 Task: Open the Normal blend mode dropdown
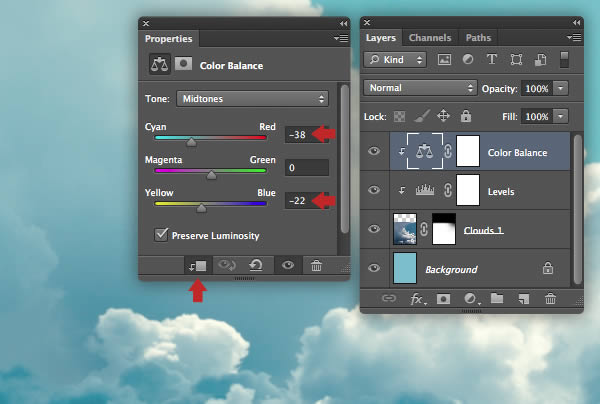pyautogui.click(x=420, y=88)
